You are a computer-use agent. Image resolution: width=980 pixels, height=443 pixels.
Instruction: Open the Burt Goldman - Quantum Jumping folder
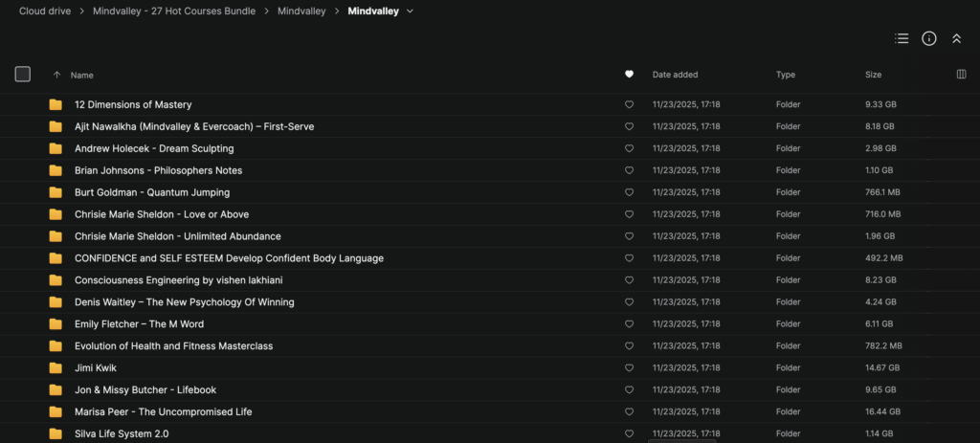tap(151, 192)
